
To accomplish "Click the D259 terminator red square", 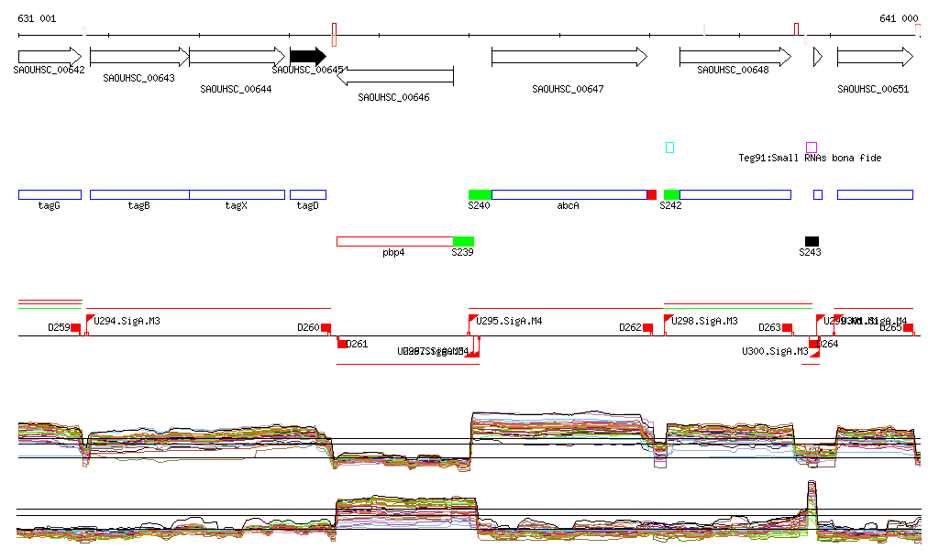I will (75, 327).
